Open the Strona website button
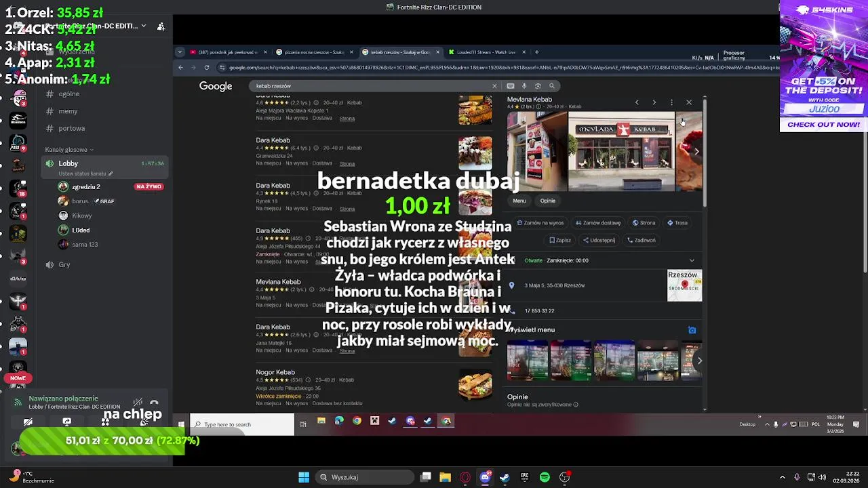The width and height of the screenshot is (868, 488). 644,223
